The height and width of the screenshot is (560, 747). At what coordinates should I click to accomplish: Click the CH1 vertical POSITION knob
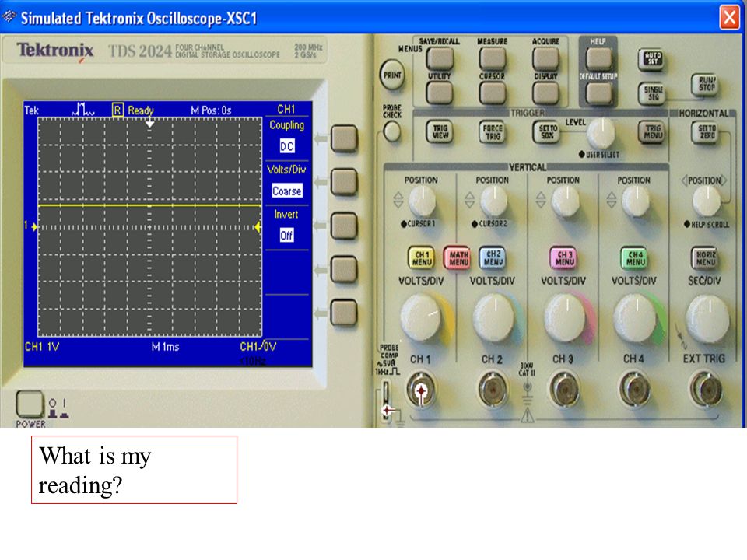(422, 201)
